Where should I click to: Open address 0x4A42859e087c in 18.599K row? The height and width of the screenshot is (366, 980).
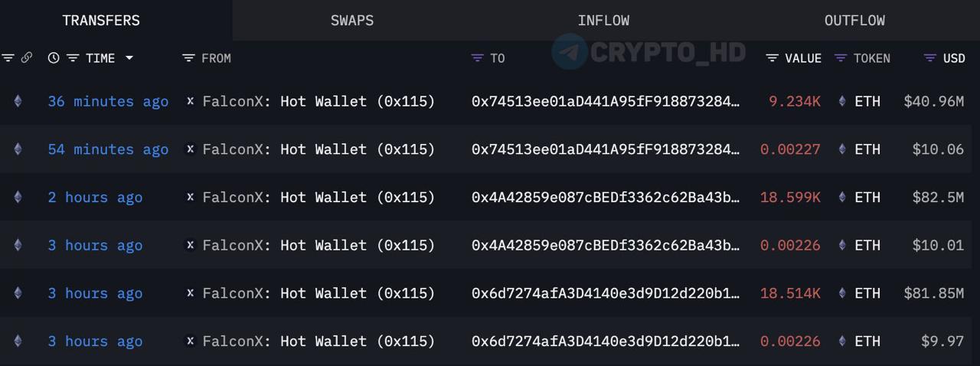606,198
